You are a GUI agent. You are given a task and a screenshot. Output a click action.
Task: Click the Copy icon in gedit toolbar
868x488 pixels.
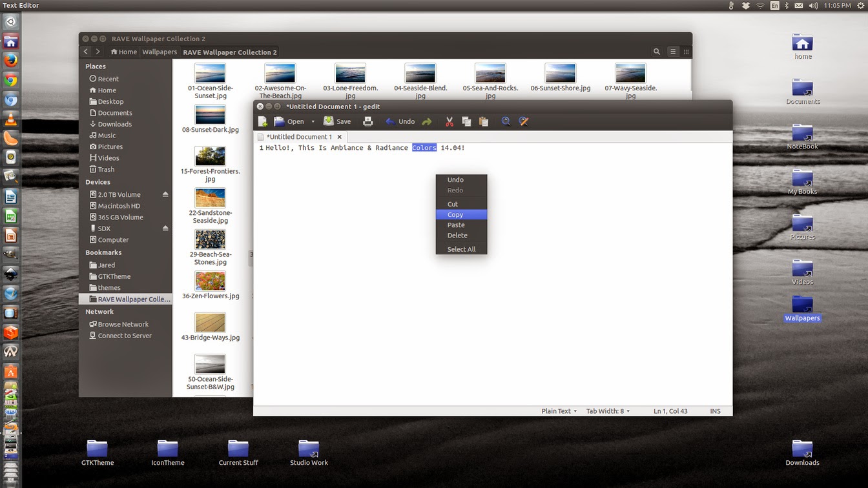tap(466, 121)
